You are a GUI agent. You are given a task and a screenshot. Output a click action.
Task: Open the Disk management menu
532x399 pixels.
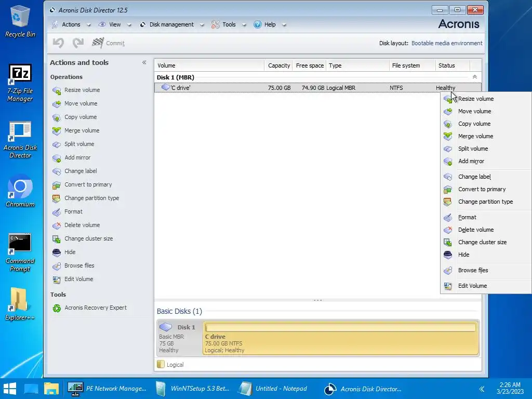pyautogui.click(x=171, y=24)
